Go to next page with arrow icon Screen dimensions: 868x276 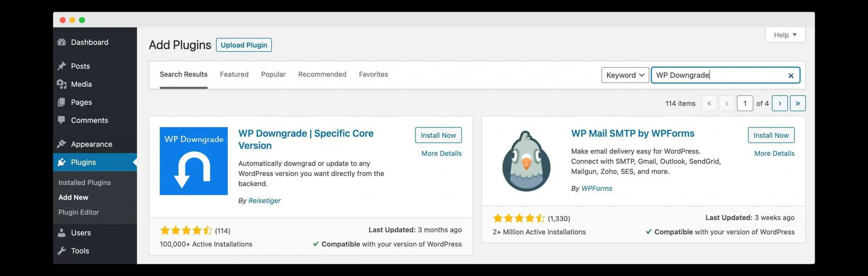(780, 103)
